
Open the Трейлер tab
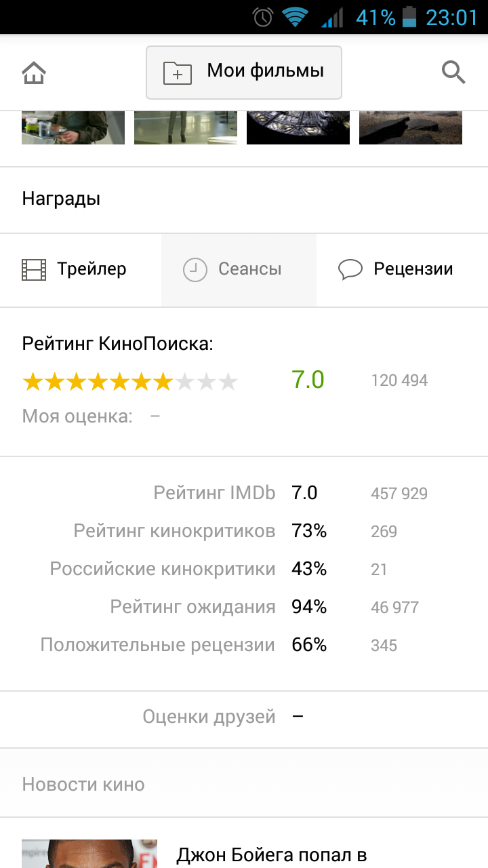point(81,270)
